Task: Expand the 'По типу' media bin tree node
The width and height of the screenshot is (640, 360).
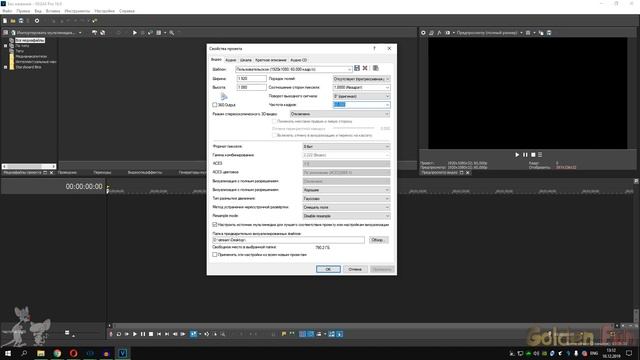Action: click(6, 46)
